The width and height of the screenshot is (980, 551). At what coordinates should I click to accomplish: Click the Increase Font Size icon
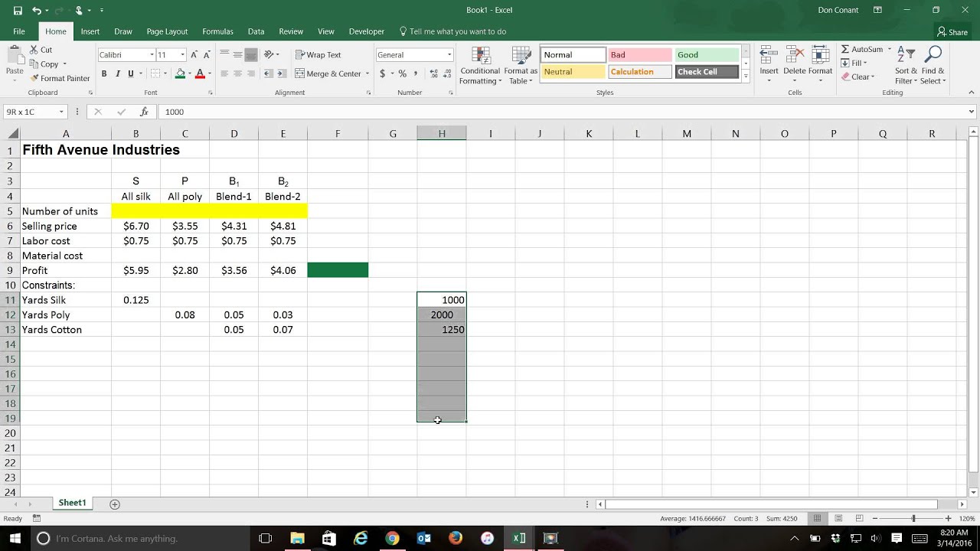point(194,54)
